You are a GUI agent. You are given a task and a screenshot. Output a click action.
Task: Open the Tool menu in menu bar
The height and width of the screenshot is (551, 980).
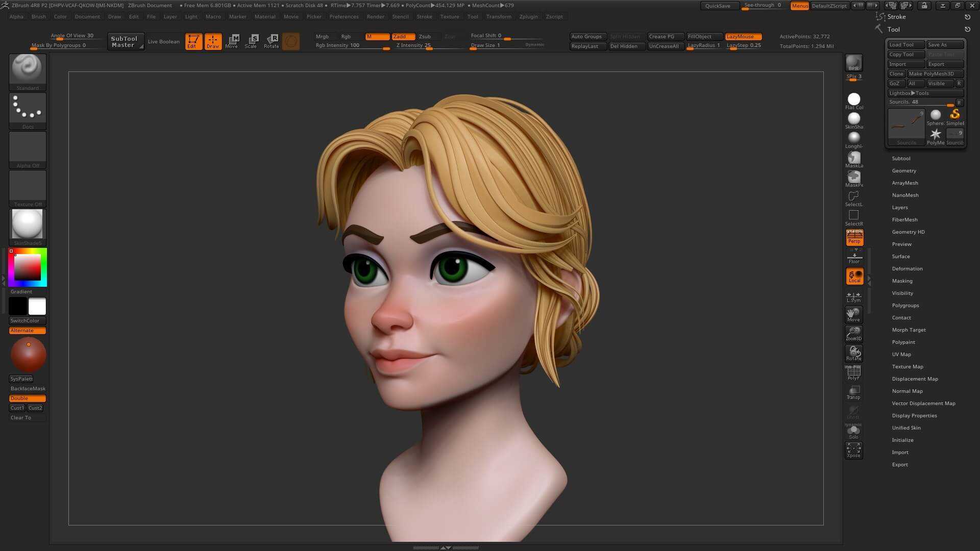tap(473, 16)
